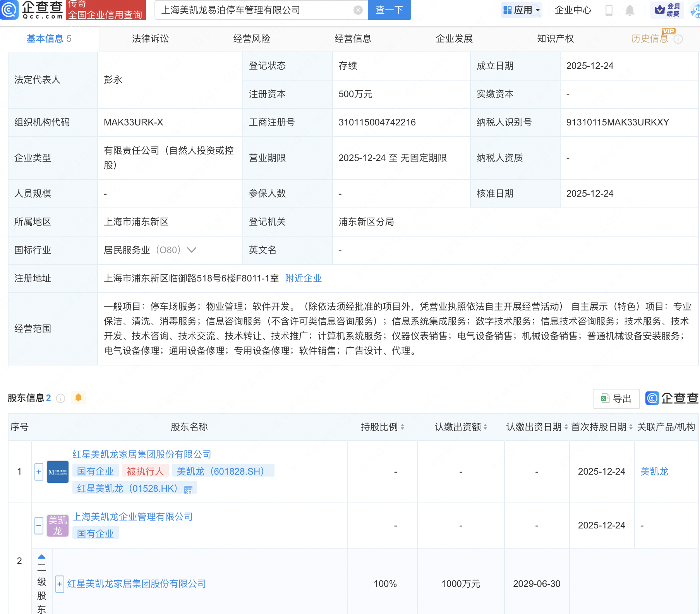This screenshot has width=700, height=614.
Task: Click the info icon beside 历史信息
Action: coord(678,39)
